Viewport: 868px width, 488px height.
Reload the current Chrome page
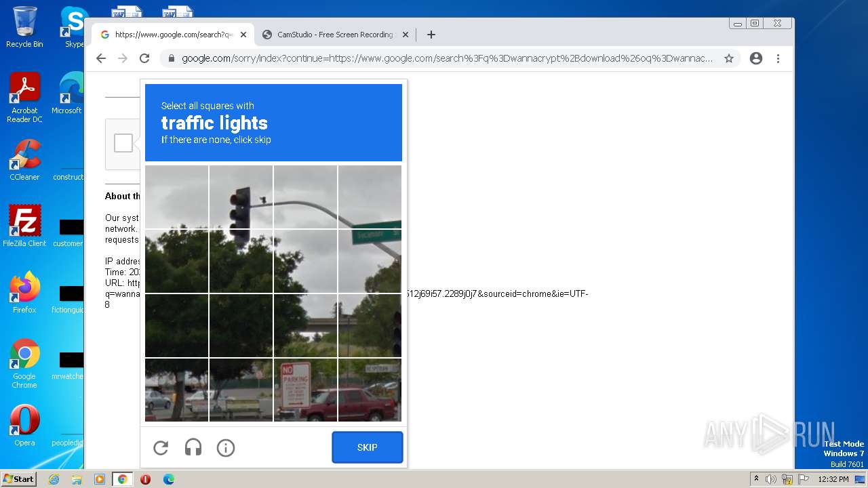pos(144,58)
